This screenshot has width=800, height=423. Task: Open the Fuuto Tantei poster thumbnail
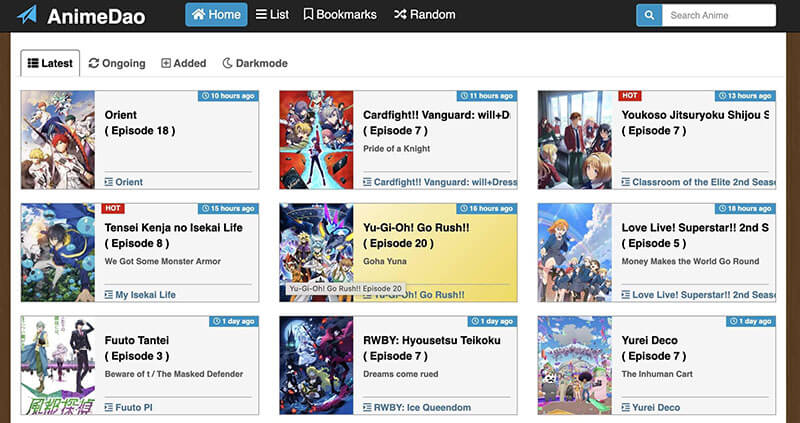tap(58, 365)
